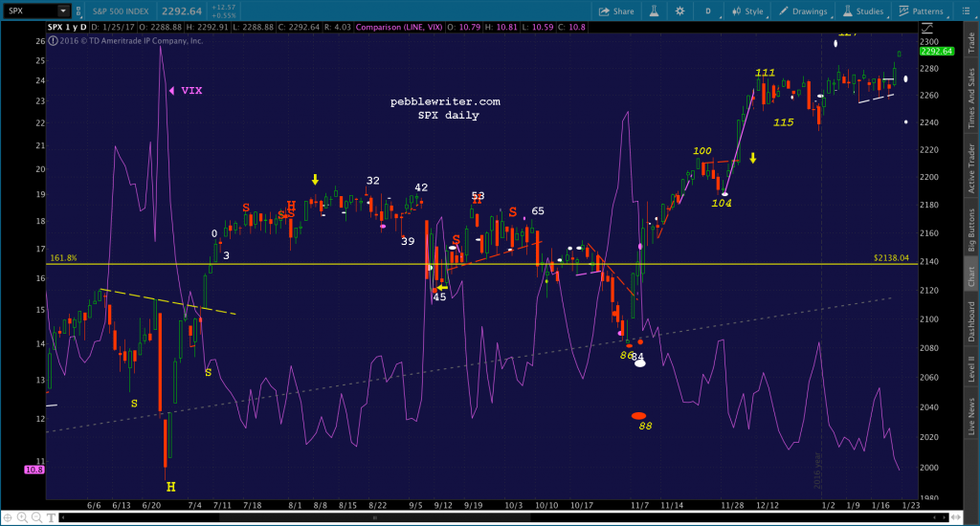Click the yellow '100' label
Screen dimensions: 980x526
pyautogui.click(x=702, y=150)
